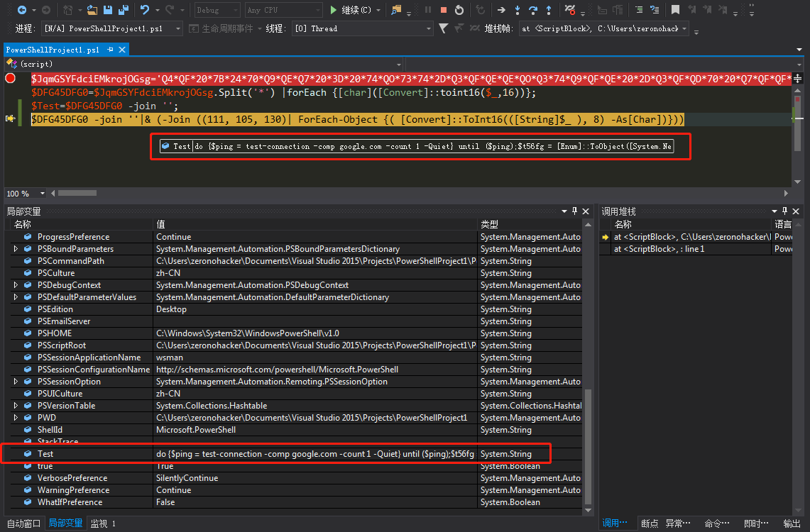
Task: Click the green Continue play icon
Action: click(x=333, y=10)
